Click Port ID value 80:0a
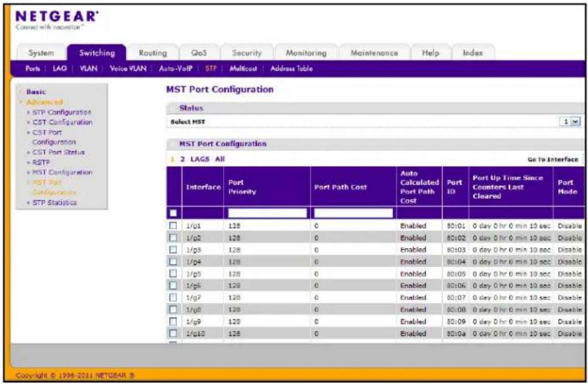 pyautogui.click(x=456, y=333)
